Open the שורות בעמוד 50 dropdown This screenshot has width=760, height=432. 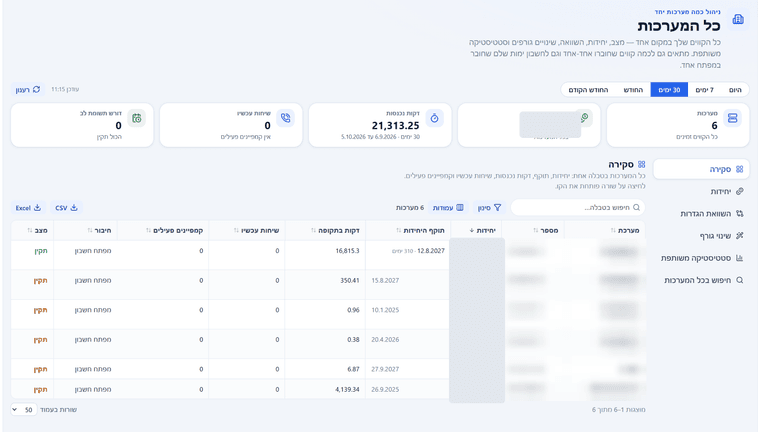pyautogui.click(x=24, y=410)
